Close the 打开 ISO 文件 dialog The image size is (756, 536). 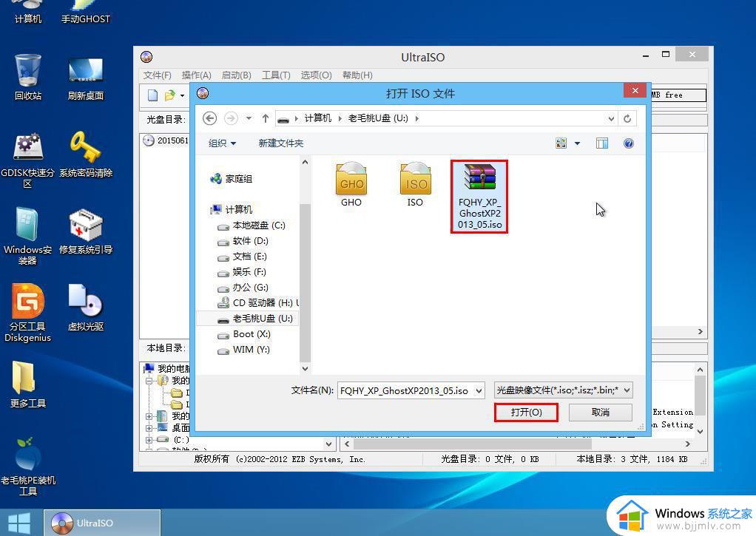click(635, 90)
